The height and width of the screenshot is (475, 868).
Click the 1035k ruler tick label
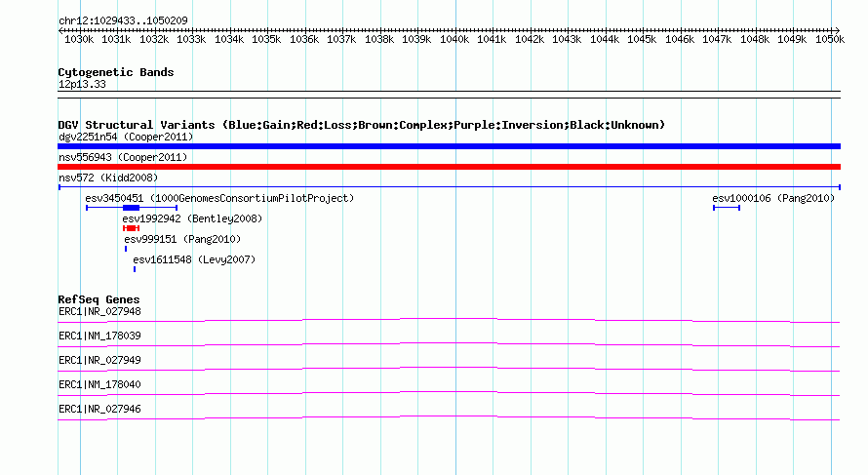[266, 40]
